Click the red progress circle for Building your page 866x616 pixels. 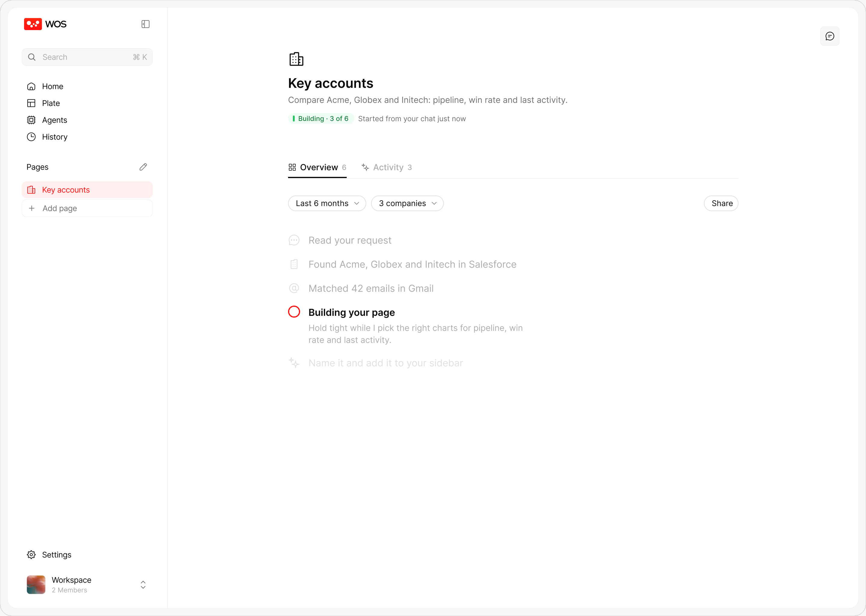[294, 312]
